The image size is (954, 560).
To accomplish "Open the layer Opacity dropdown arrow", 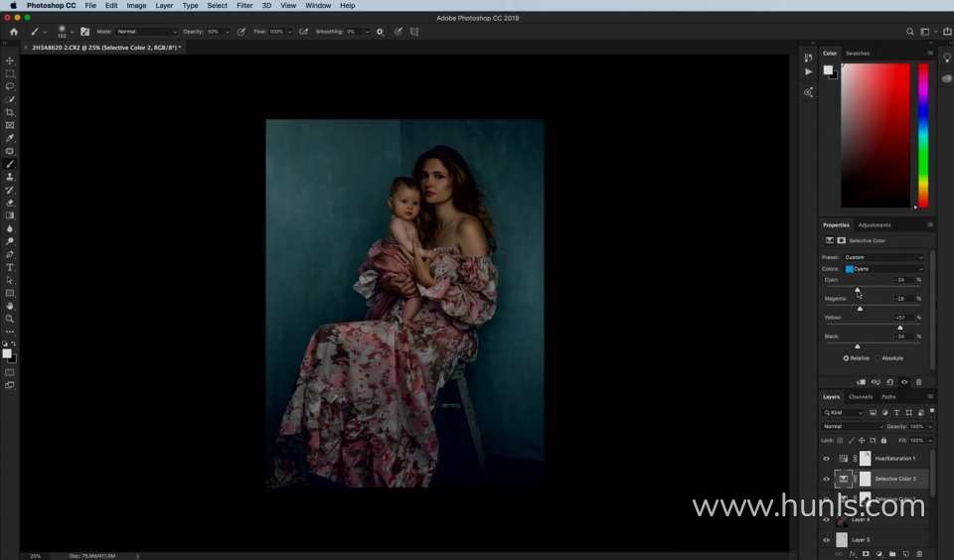I will (930, 426).
